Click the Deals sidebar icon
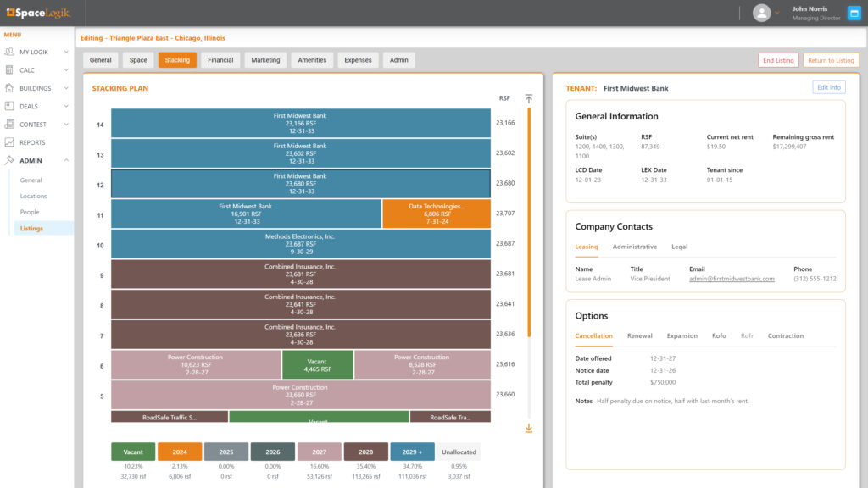Screen dimensions: 868x488 [9, 107]
